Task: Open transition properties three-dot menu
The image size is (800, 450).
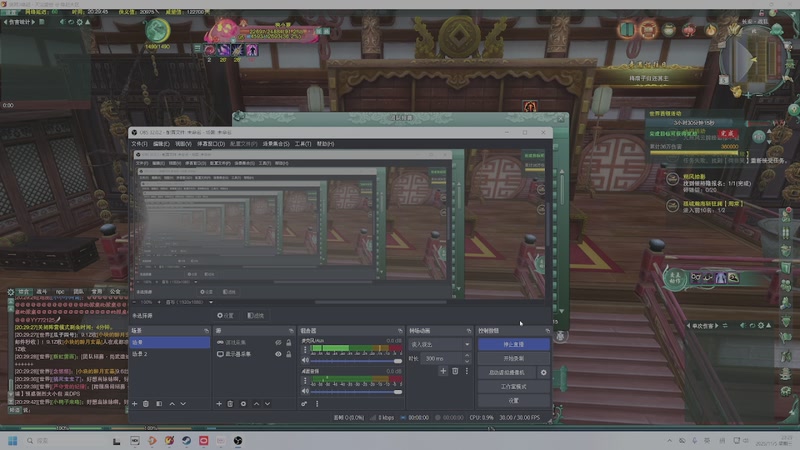Action: 466,371
